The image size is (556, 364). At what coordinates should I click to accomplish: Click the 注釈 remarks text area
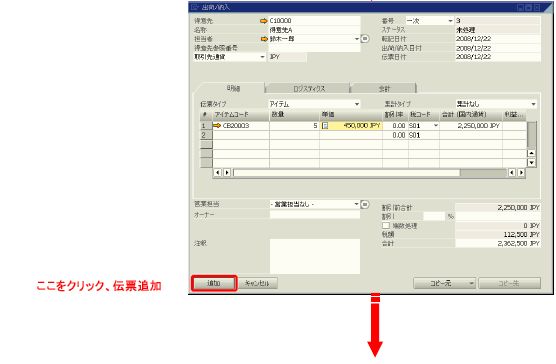315,256
